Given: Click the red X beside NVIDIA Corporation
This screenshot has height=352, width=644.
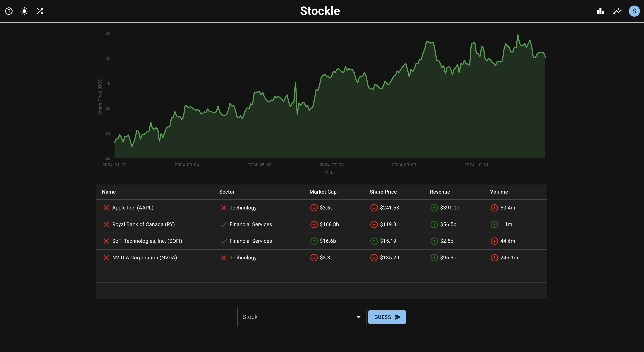Looking at the screenshot, I should point(106,258).
